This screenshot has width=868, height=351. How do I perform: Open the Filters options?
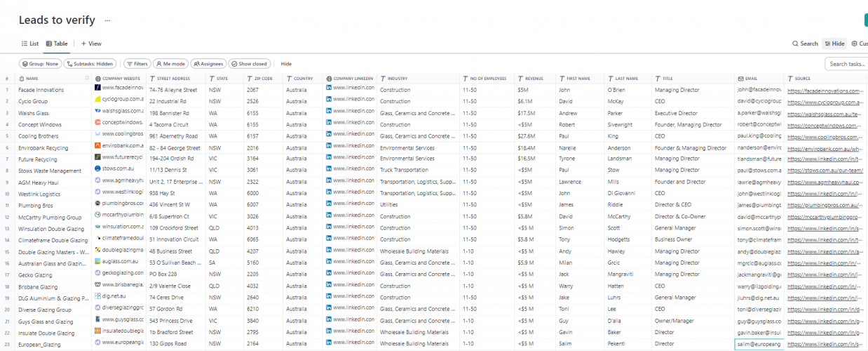[137, 64]
